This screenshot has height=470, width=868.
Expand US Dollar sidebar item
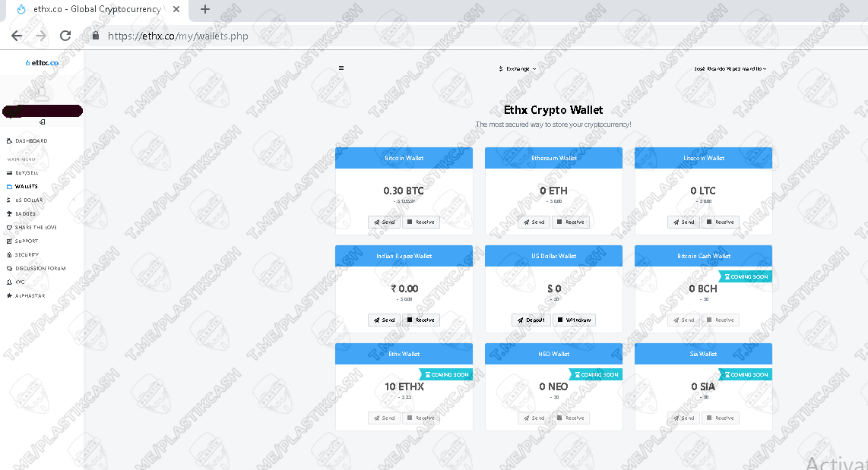click(40, 200)
